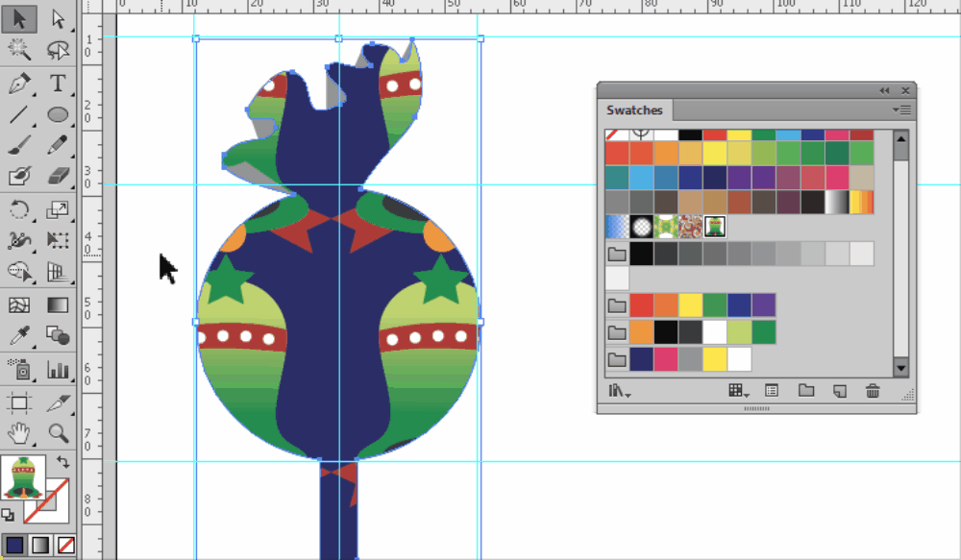Activate the Hand tool
The image size is (961, 560).
(x=19, y=433)
